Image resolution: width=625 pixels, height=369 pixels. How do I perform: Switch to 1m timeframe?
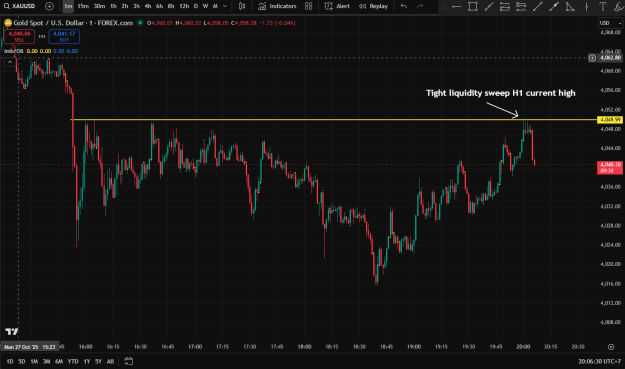click(x=68, y=6)
